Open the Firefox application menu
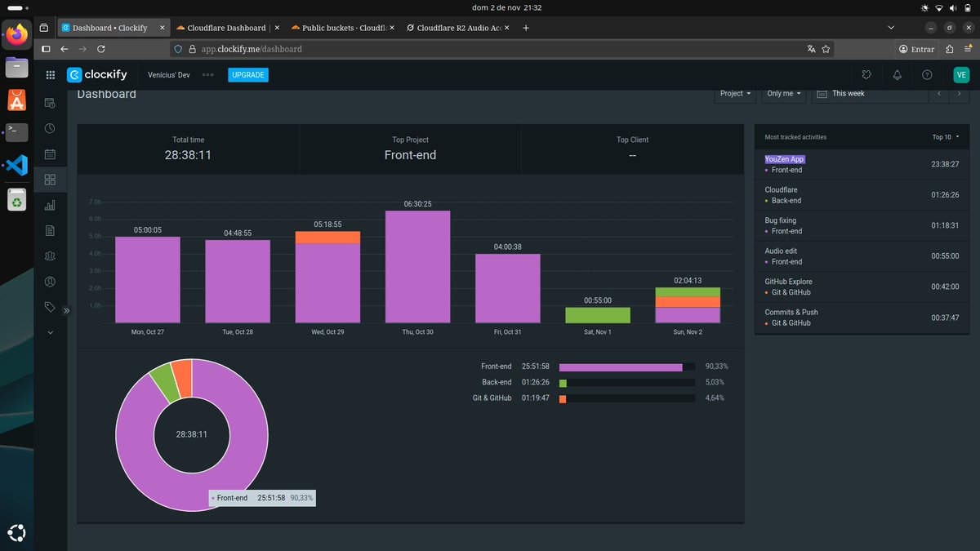This screenshot has width=980, height=551. 968,49
